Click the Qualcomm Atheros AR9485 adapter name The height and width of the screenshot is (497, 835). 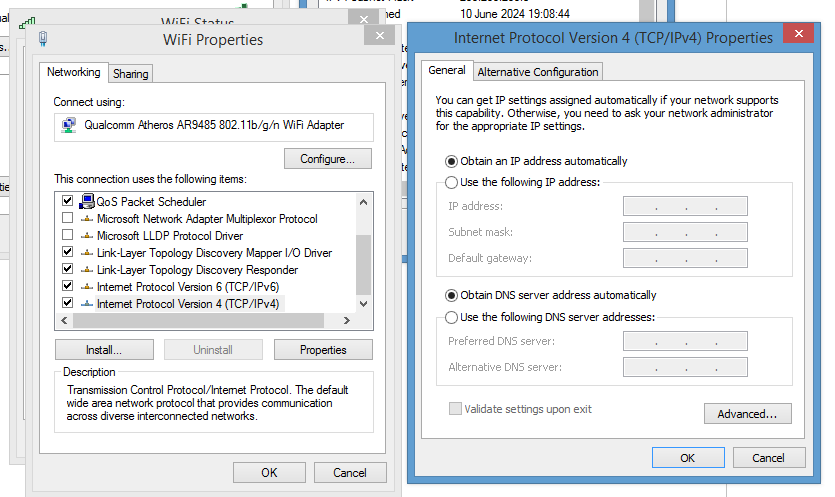(x=214, y=125)
